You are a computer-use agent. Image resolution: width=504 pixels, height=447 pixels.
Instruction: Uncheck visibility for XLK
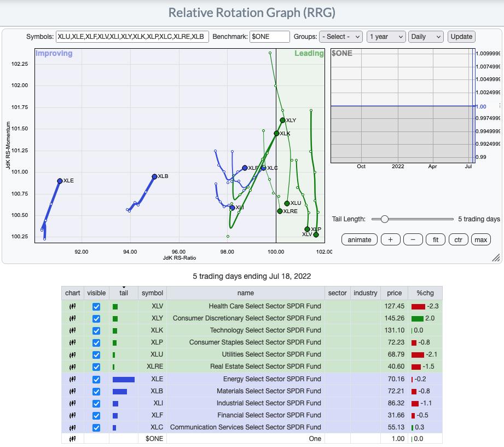point(96,331)
